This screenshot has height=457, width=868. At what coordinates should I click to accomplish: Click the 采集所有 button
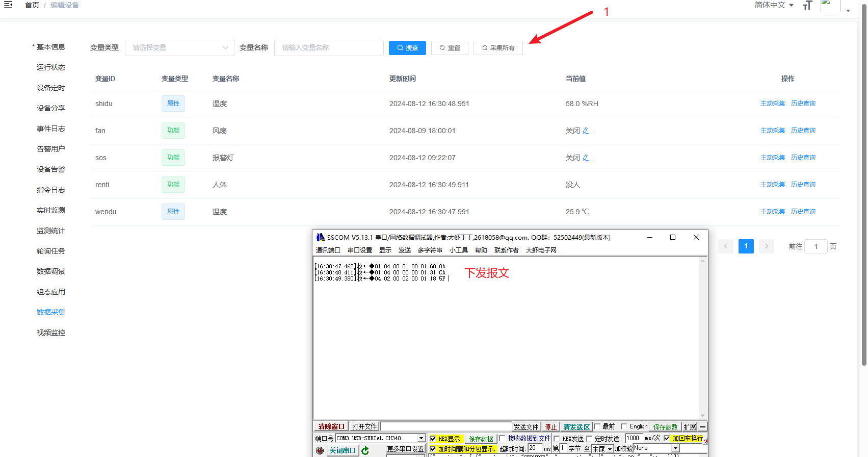click(x=498, y=48)
